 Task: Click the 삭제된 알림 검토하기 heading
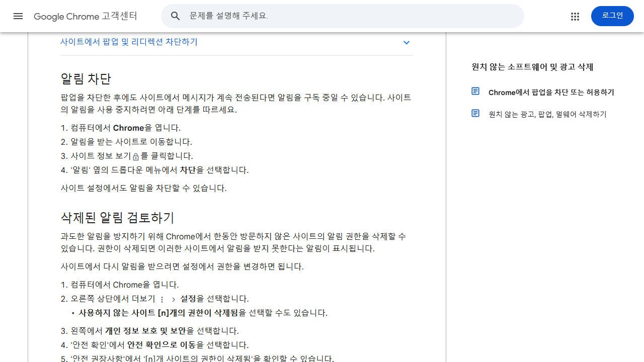click(x=117, y=218)
